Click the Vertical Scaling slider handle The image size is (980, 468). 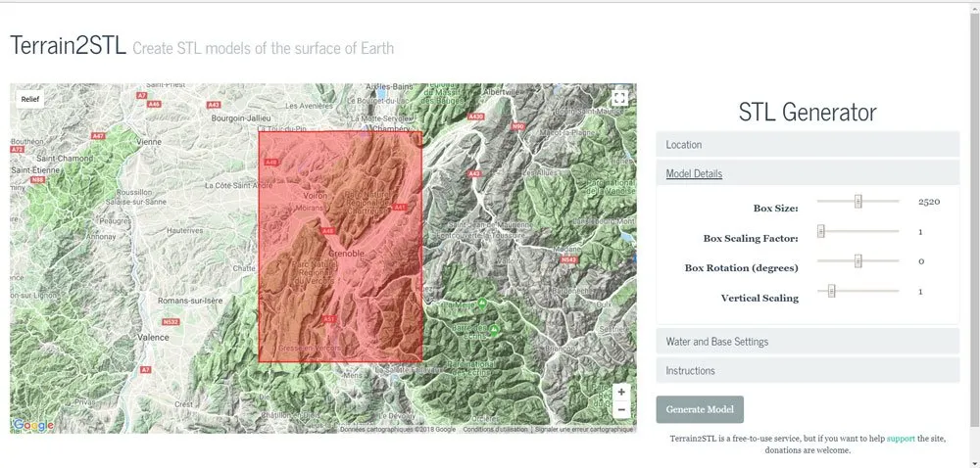tap(831, 291)
